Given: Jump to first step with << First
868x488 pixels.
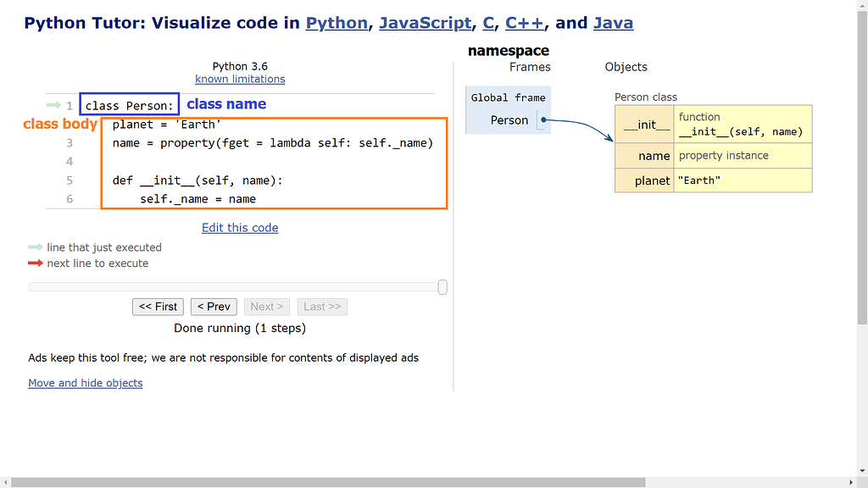Looking at the screenshot, I should point(158,307).
